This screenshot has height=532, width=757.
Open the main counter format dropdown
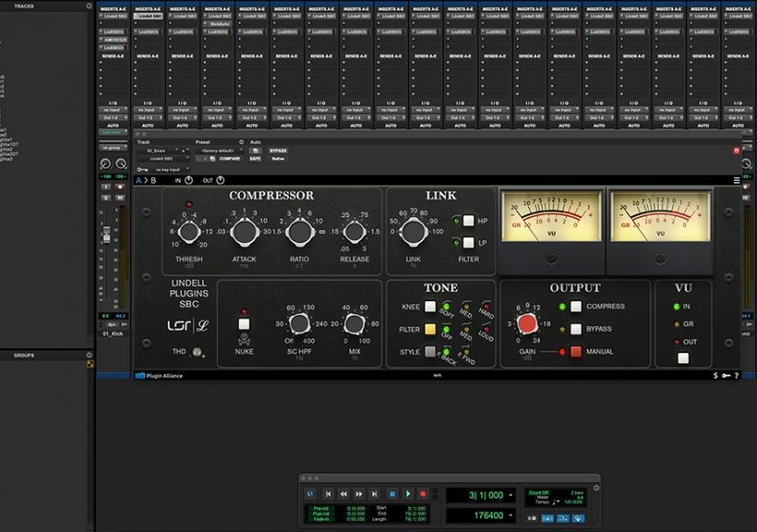pos(510,495)
